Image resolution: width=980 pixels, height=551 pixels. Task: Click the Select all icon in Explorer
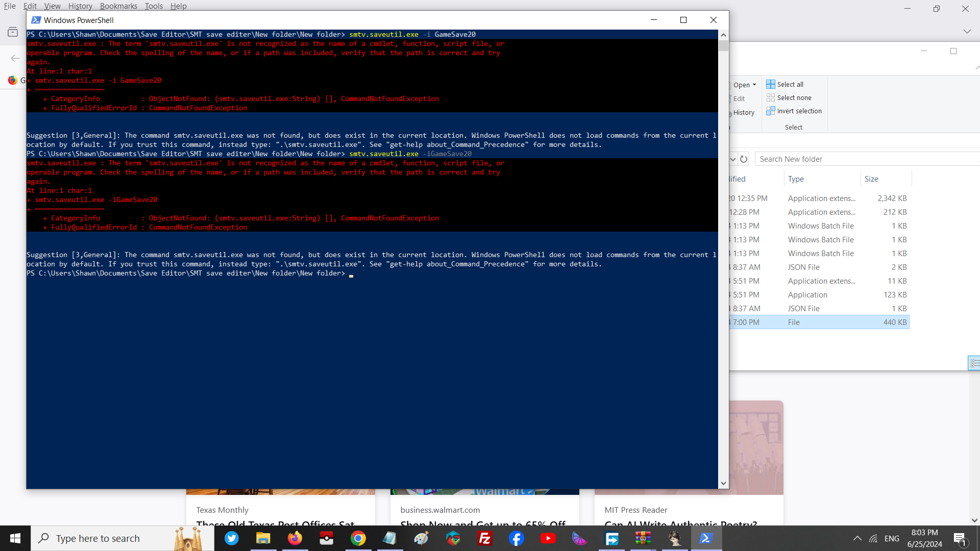pyautogui.click(x=771, y=84)
